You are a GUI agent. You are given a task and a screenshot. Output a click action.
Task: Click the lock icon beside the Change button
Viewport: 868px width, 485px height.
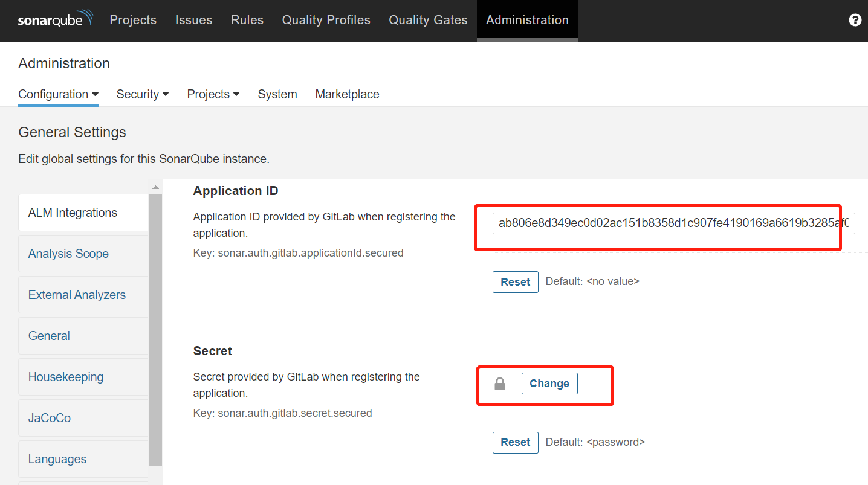pos(499,383)
